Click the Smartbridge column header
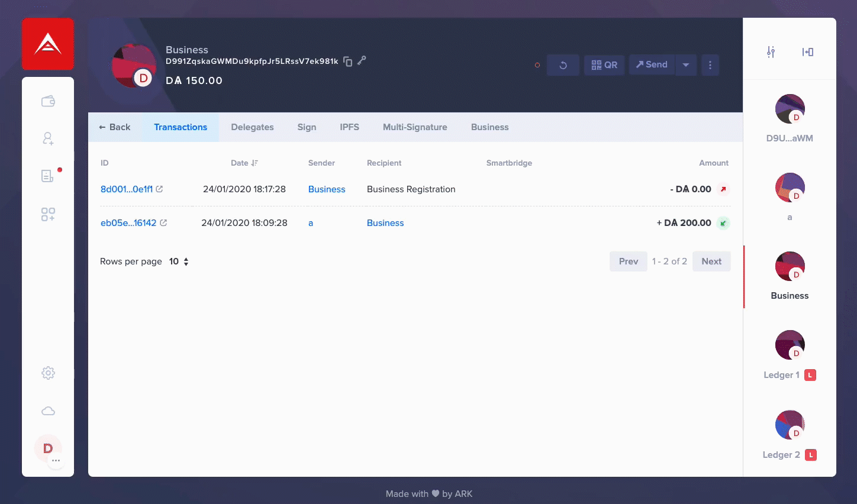The width and height of the screenshot is (857, 504). pos(509,163)
